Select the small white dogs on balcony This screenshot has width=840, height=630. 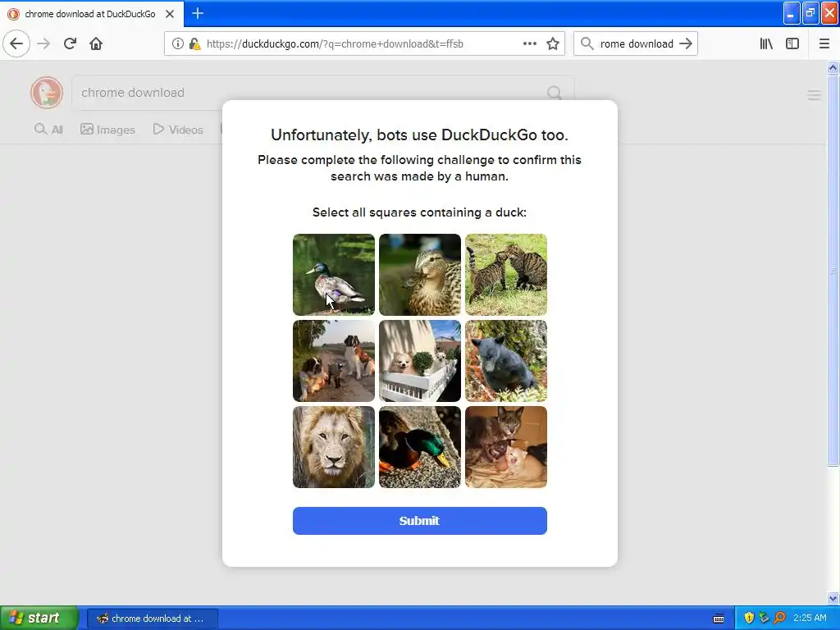(420, 361)
